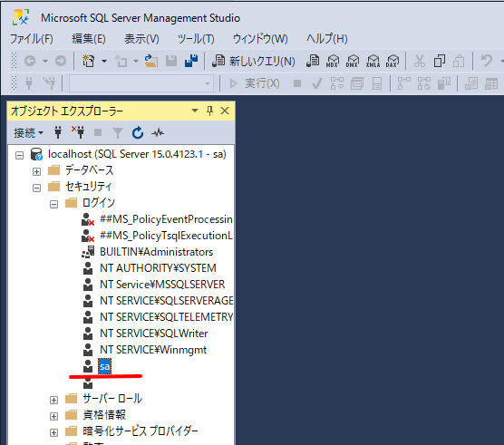
Task: Click the navigate back arrow icon
Action: [30, 61]
